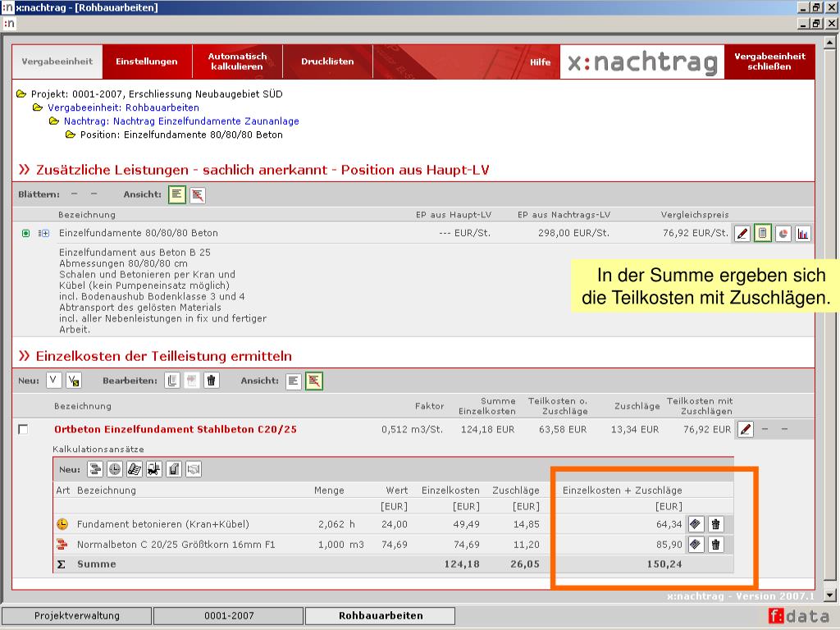Viewport: 840px width, 630px height.
Task: Click the trash icon in the Bearbeiten toolbar
Action: click(212, 381)
